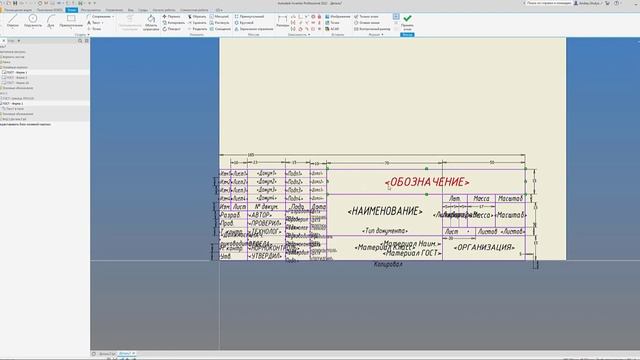Create a Круговой circular pattern
Image resolution: width=640 pixels, height=360 pixels.
244,23
